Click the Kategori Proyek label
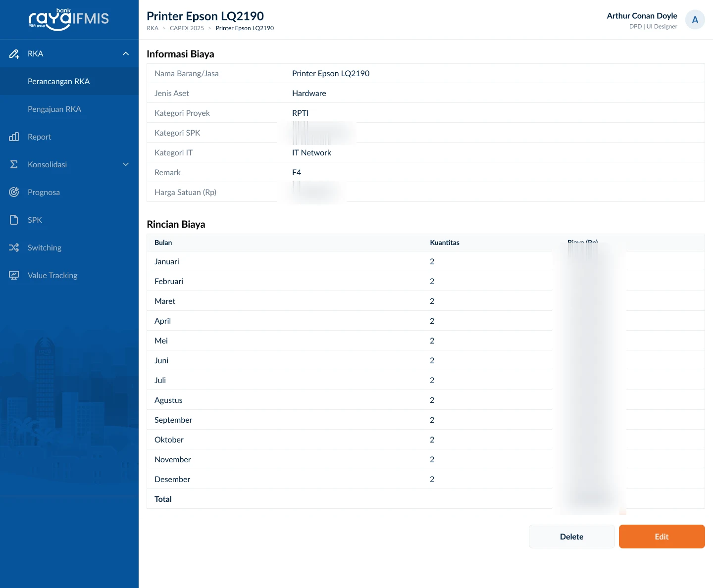 182,113
